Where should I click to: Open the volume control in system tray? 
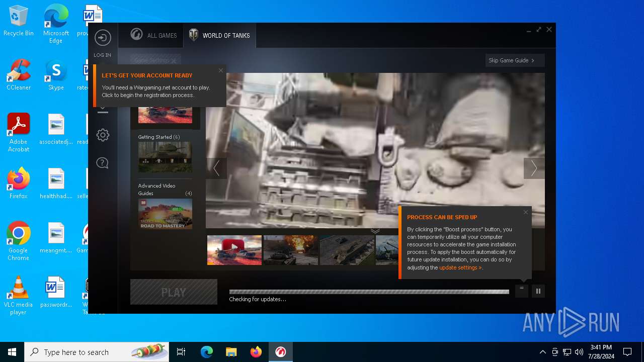[579, 352]
